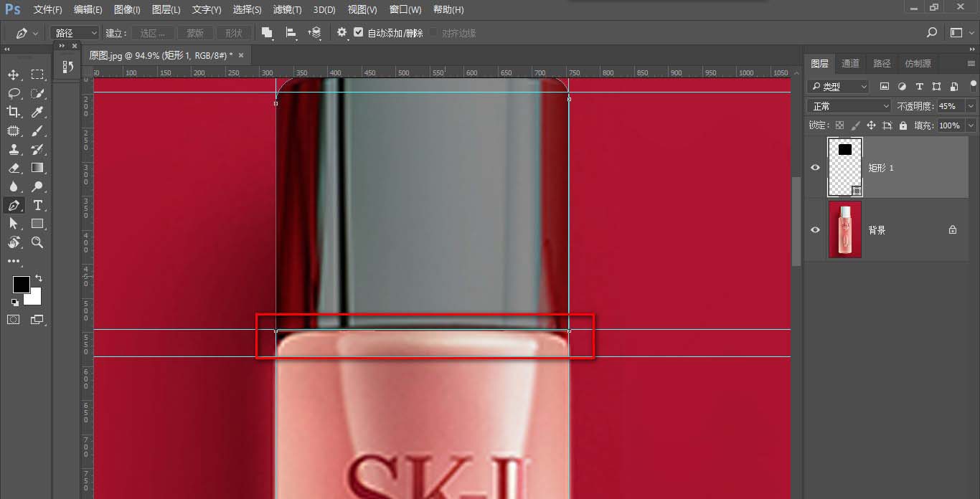Filter layers by adjustment type
Image resolution: width=980 pixels, height=499 pixels.
tap(902, 87)
